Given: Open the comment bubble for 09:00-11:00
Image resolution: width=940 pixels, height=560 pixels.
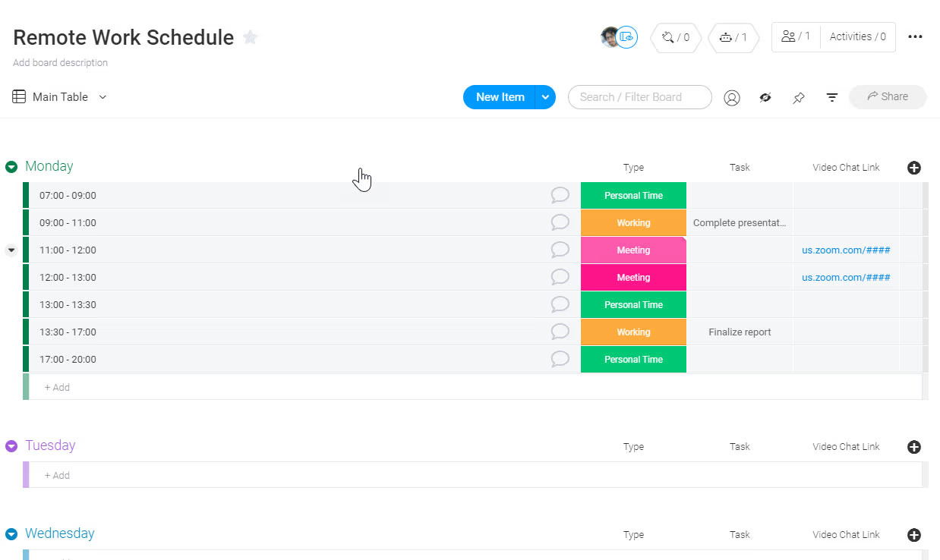Looking at the screenshot, I should point(560,222).
